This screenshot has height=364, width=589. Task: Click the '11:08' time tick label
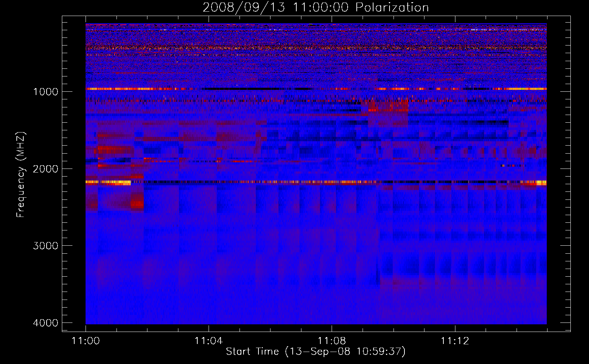pos(332,341)
